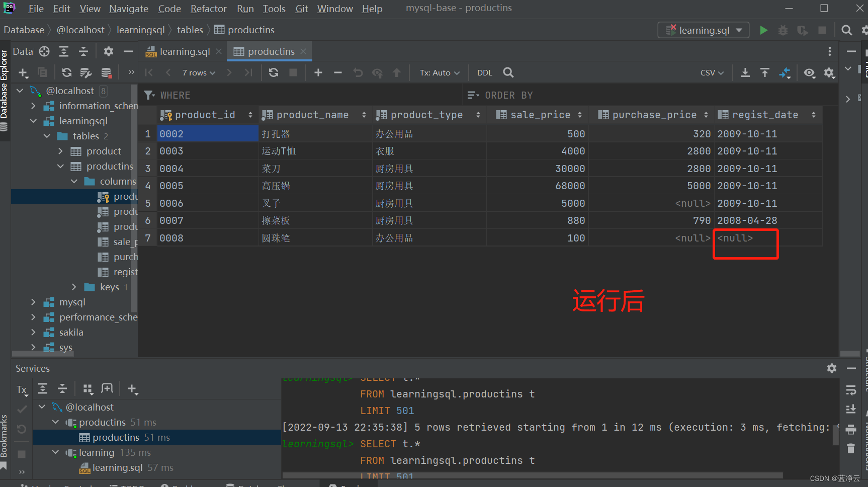Open the Git menu
This screenshot has width=868, height=487.
pyautogui.click(x=302, y=9)
